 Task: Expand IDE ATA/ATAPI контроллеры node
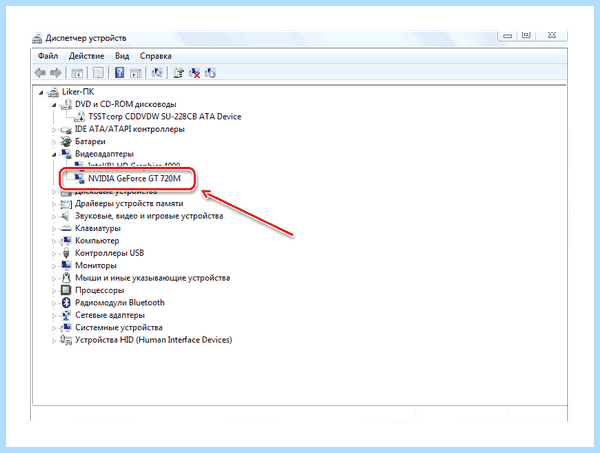[54, 130]
